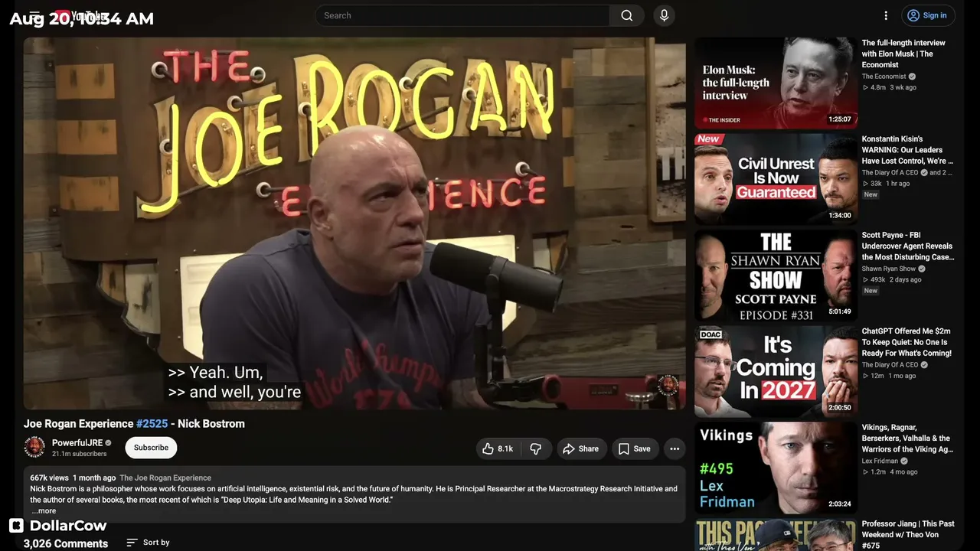Open It's Coming In 2027 thumbnail
This screenshot has width=980, height=551.
click(x=776, y=372)
